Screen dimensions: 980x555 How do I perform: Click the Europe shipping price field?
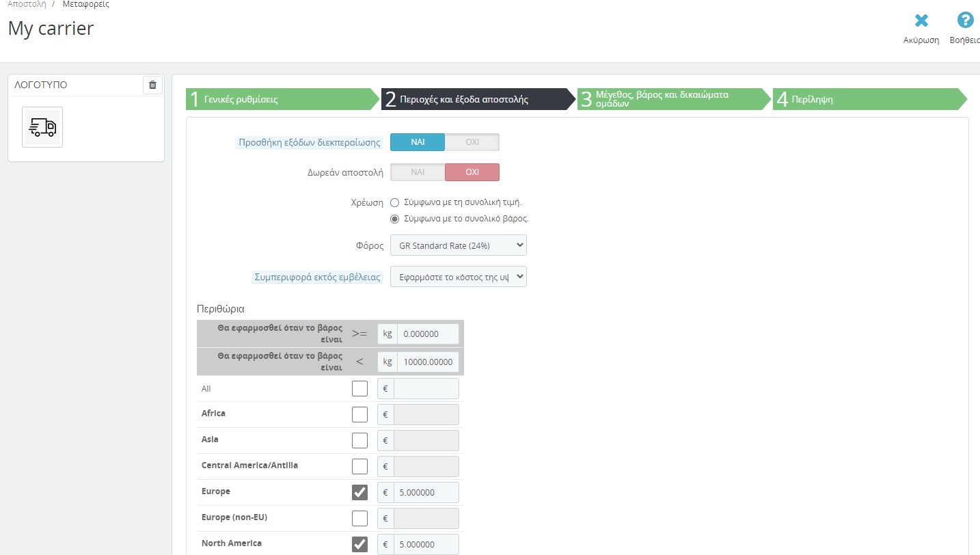[x=426, y=493]
